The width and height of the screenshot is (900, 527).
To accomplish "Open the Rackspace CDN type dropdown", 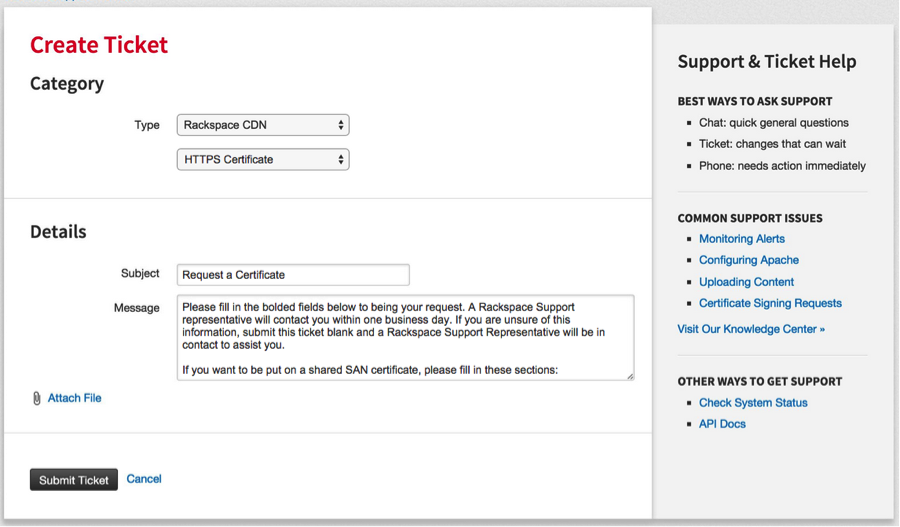I will click(263, 125).
